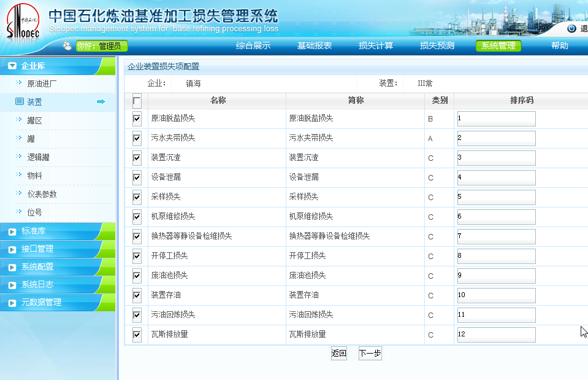The image size is (588, 380).
Task: Click the bullet icon before 原油进厂
Action: [x=19, y=82]
